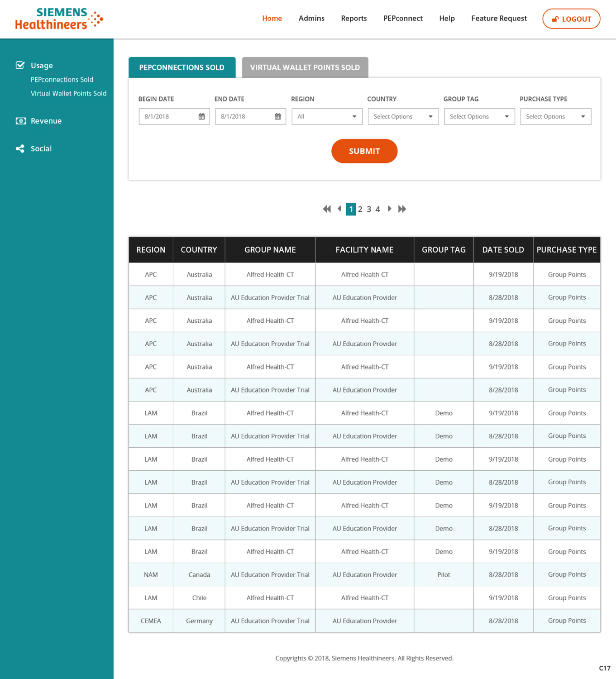Click the Usage checkmark icon in sidebar
Screen dimensions: 616x679
point(20,65)
